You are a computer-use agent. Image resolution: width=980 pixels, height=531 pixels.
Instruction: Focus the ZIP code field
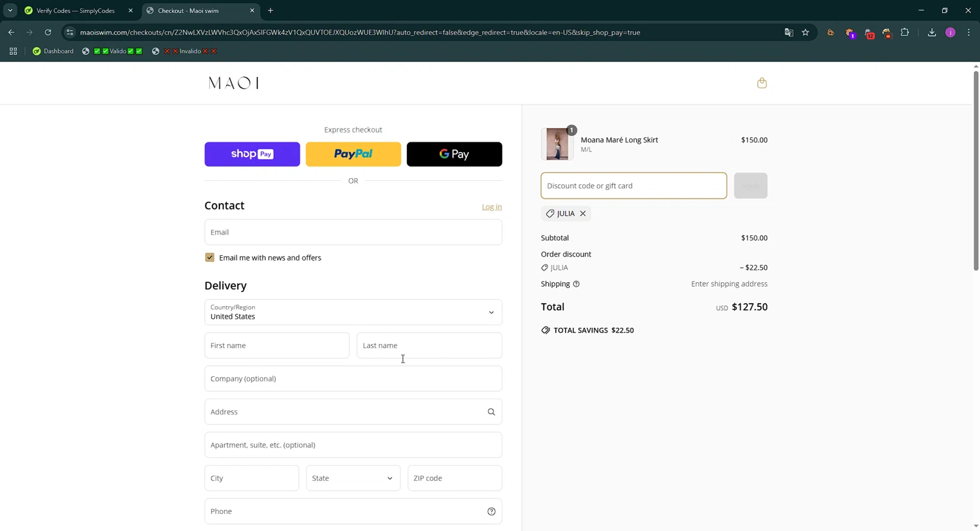point(455,478)
